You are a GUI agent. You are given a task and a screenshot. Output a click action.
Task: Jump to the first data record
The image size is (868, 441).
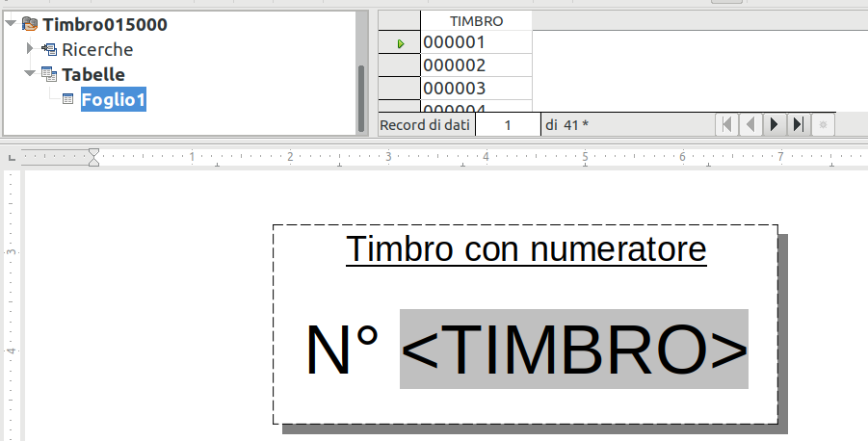tap(727, 124)
